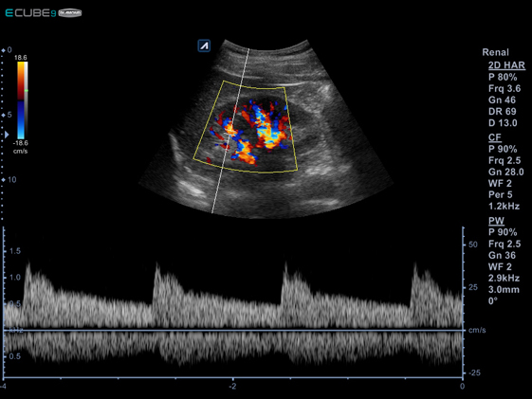The width and height of the screenshot is (532, 399).
Task: Open the PW parameter heading
Action: 496,221
